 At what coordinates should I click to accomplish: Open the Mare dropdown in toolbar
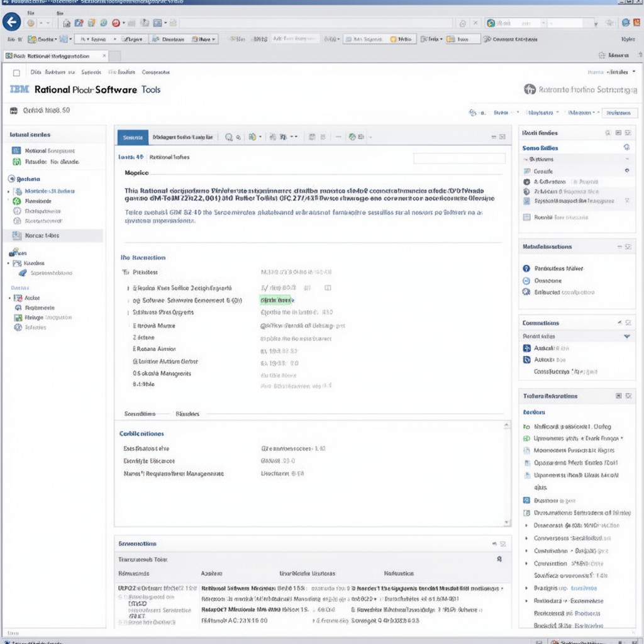tap(214, 40)
